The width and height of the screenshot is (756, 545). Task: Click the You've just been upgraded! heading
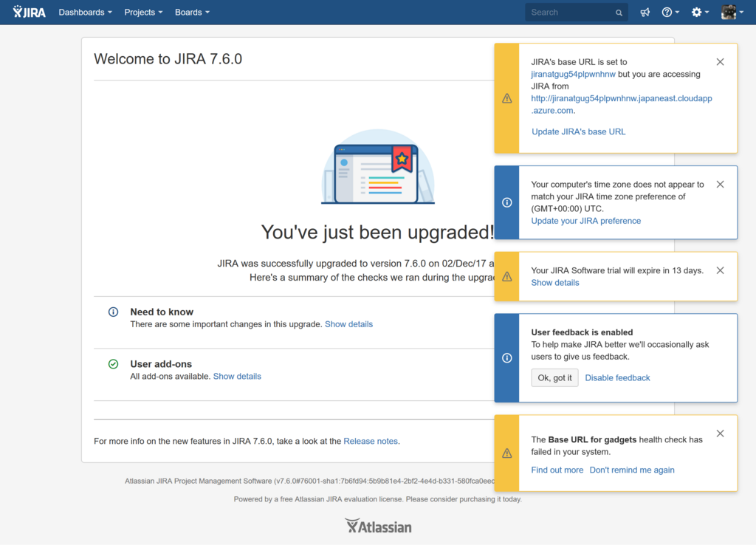377,232
